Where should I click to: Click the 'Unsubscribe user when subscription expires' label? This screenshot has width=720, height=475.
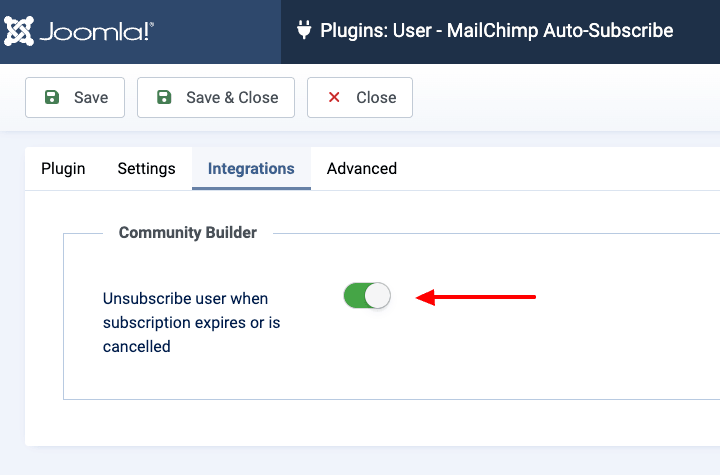(191, 322)
